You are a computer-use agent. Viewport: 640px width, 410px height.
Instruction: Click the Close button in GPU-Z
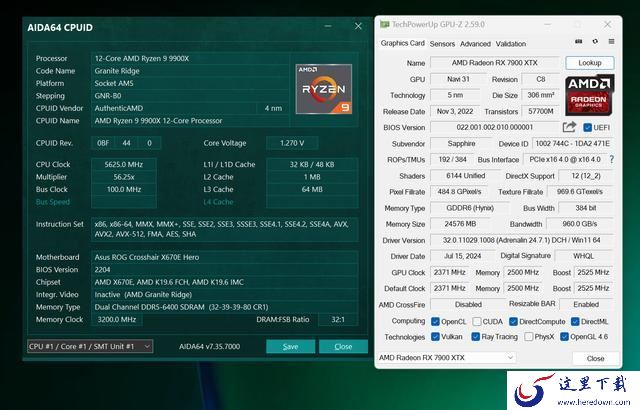[x=595, y=358]
